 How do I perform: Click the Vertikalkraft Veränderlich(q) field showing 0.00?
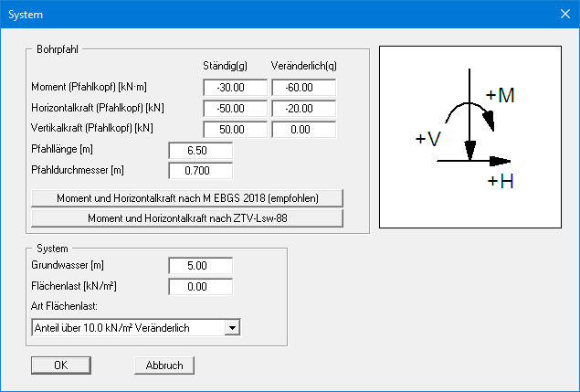(304, 130)
